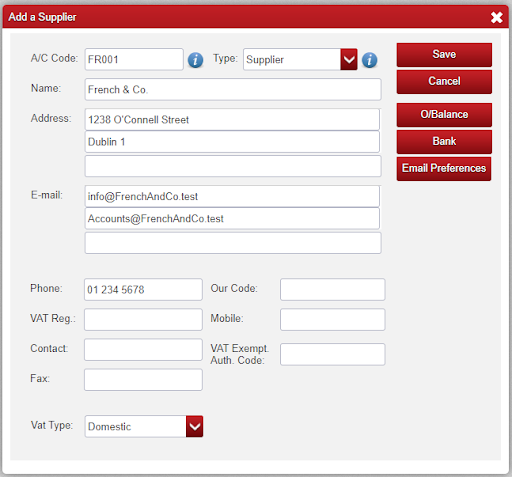Click the info icon beside Type dropdown

click(370, 60)
